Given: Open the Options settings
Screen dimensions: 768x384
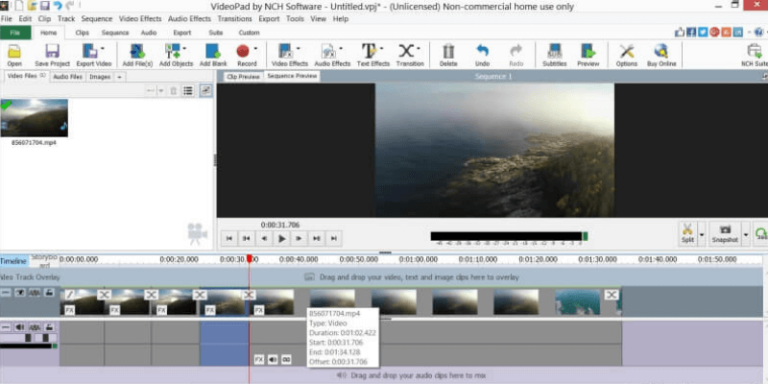Looking at the screenshot, I should click(x=626, y=54).
